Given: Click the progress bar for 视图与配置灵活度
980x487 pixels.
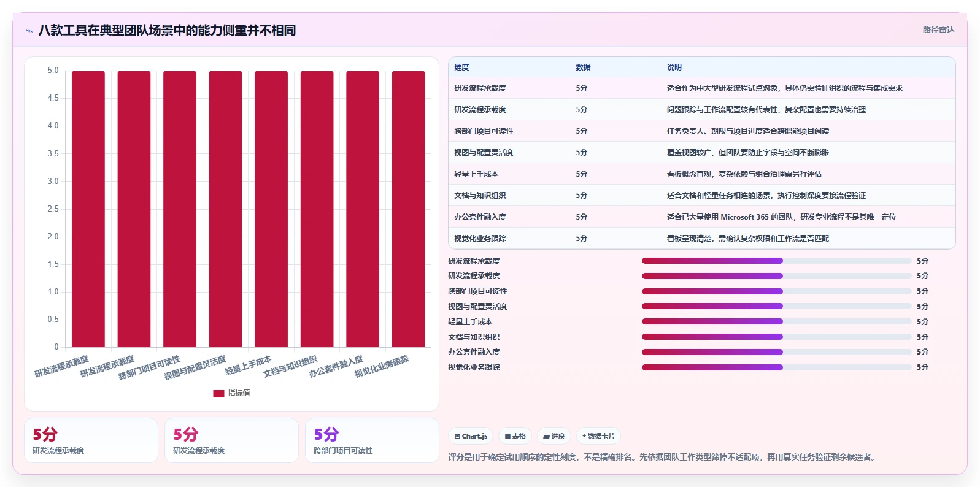Looking at the screenshot, I should pos(776,306).
